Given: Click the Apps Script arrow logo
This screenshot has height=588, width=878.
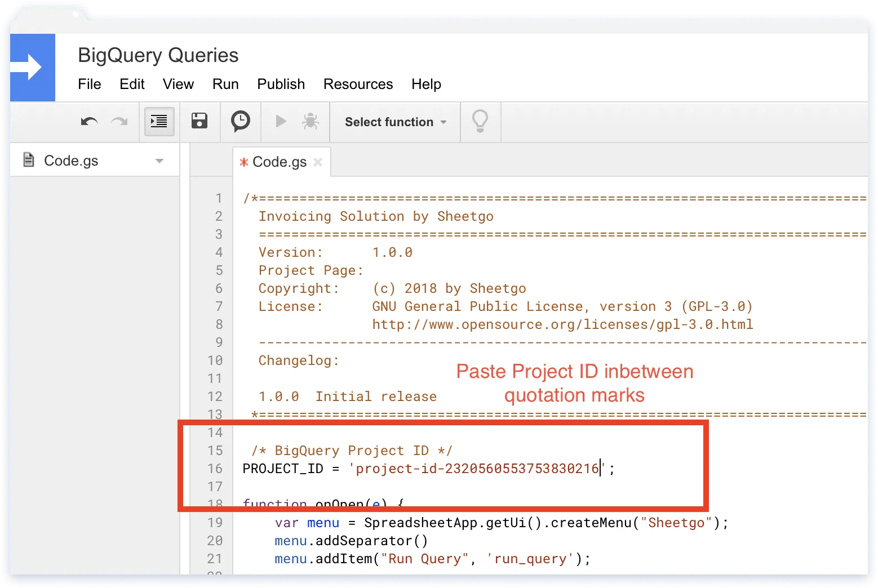Looking at the screenshot, I should (32, 67).
